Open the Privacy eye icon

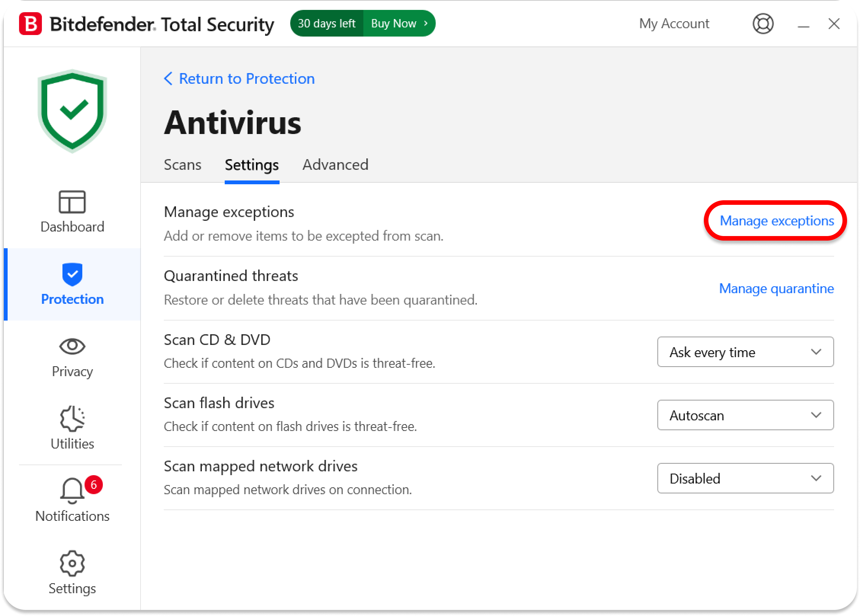click(x=72, y=346)
